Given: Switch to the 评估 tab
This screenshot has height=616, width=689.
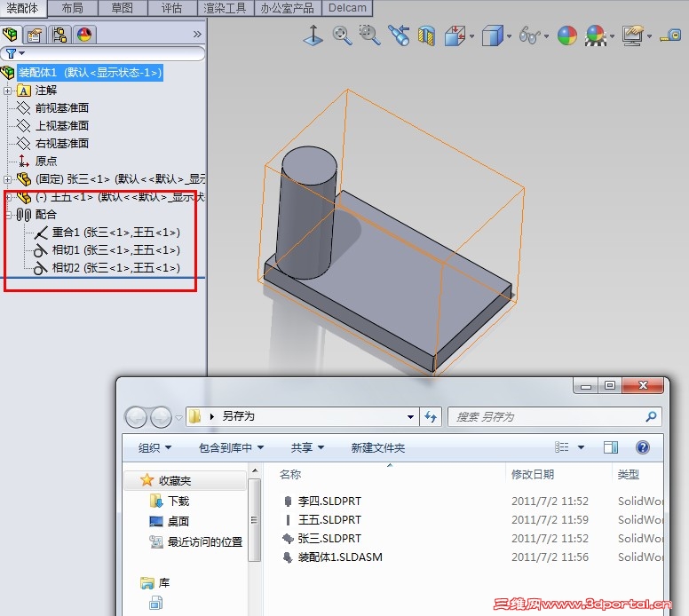Looking at the screenshot, I should tap(172, 8).
